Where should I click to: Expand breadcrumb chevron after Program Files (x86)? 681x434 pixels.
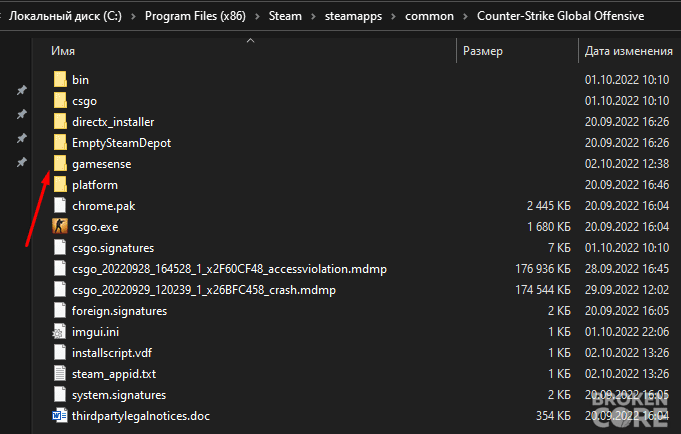pos(257,16)
